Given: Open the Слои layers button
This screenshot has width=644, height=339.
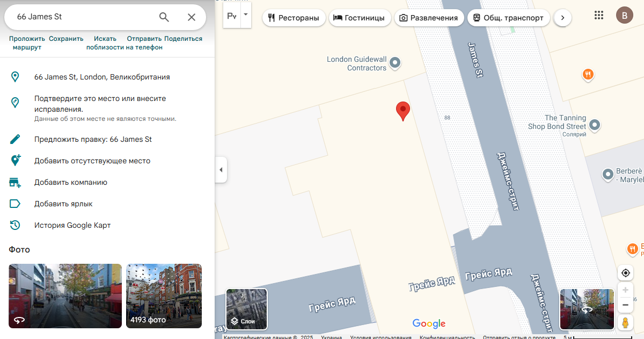Looking at the screenshot, I should click(247, 309).
